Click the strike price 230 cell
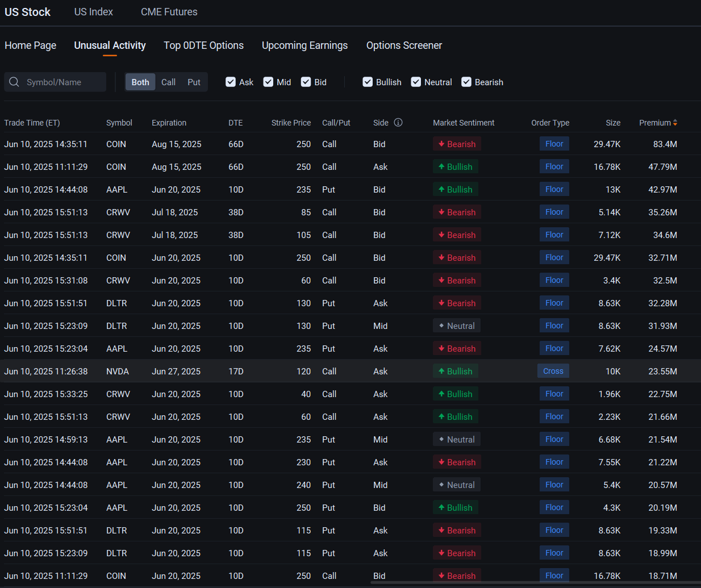This screenshot has height=588, width=701. tap(303, 462)
